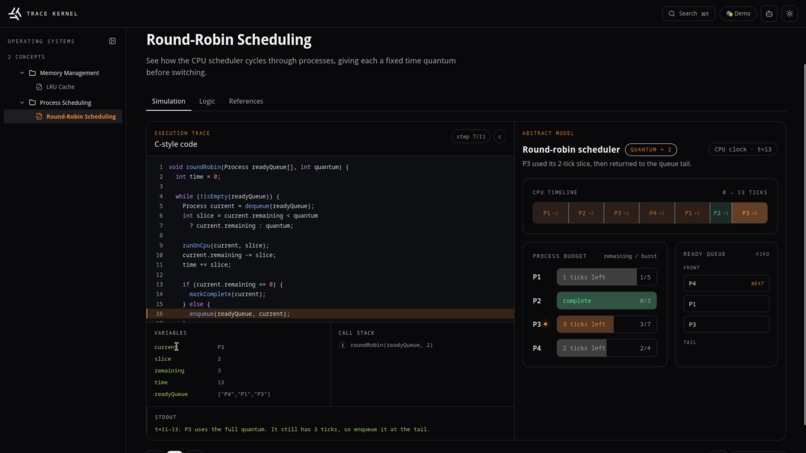Toggle light/dark theme sun icon
Viewport: 806px width, 453px height.
pos(790,13)
